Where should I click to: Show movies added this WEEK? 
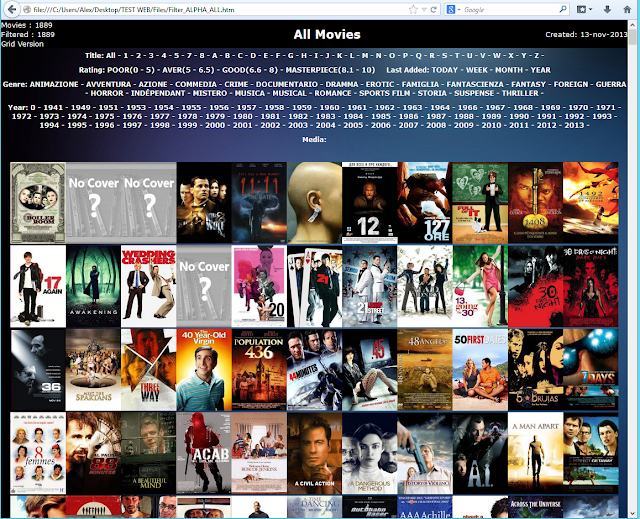pyautogui.click(x=477, y=70)
